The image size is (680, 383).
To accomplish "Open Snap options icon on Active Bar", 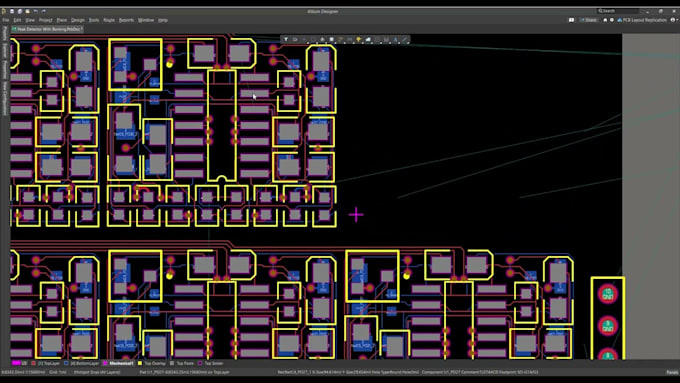I will pyautogui.click(x=295, y=39).
